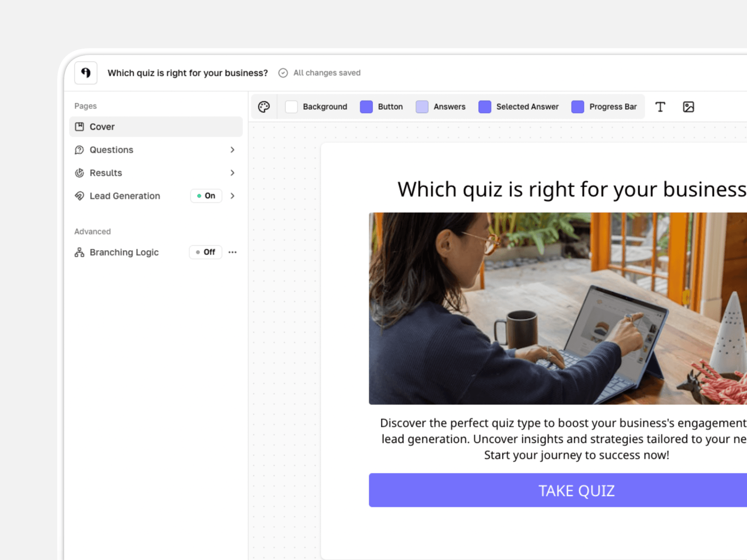Toggle Lead Generation off
Image resolution: width=747 pixels, height=560 pixels.
click(x=206, y=196)
